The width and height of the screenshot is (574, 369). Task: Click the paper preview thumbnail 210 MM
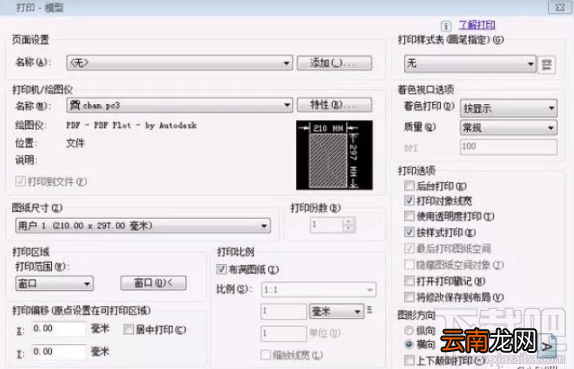334,155
